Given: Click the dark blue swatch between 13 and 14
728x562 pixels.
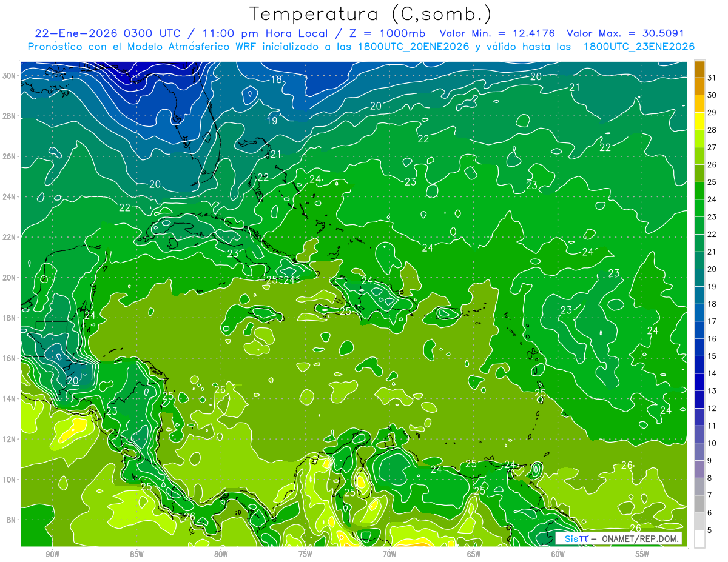Looking at the screenshot, I should [699, 383].
